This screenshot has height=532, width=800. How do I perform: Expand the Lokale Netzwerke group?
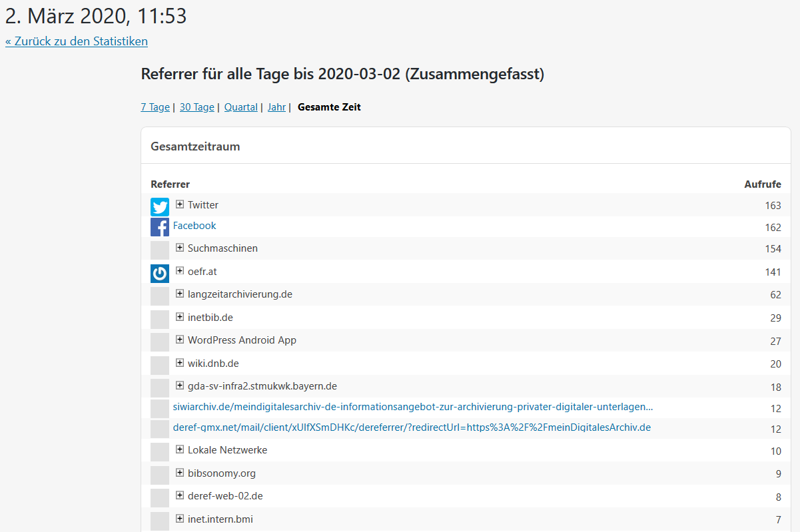coord(180,449)
